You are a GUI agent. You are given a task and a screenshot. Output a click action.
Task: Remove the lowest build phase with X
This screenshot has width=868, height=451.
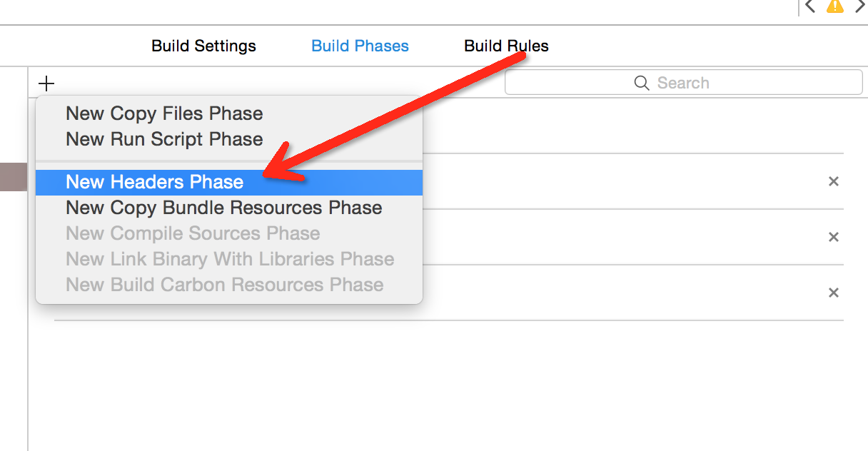(833, 293)
